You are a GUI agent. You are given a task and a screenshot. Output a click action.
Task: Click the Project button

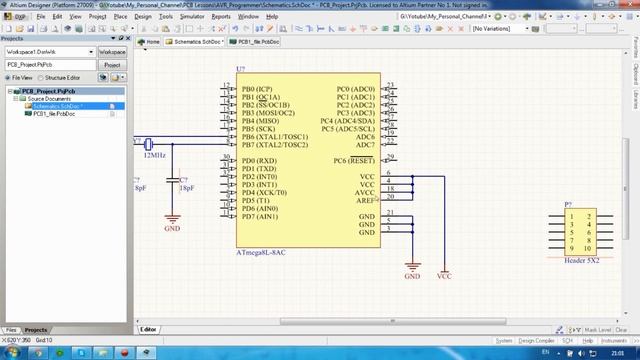tap(112, 65)
